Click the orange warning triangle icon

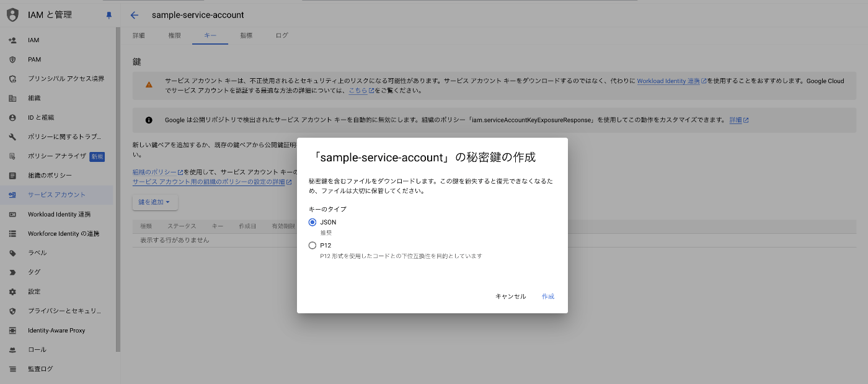[x=149, y=85]
